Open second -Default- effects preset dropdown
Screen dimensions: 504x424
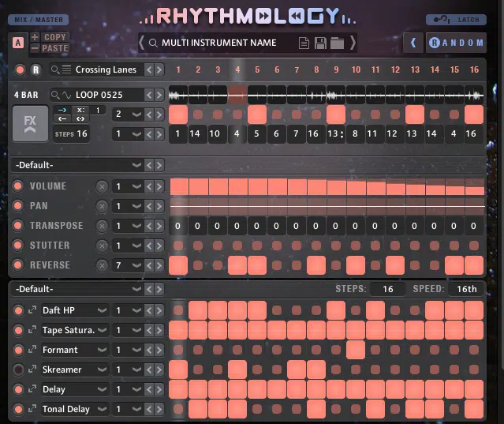77,289
